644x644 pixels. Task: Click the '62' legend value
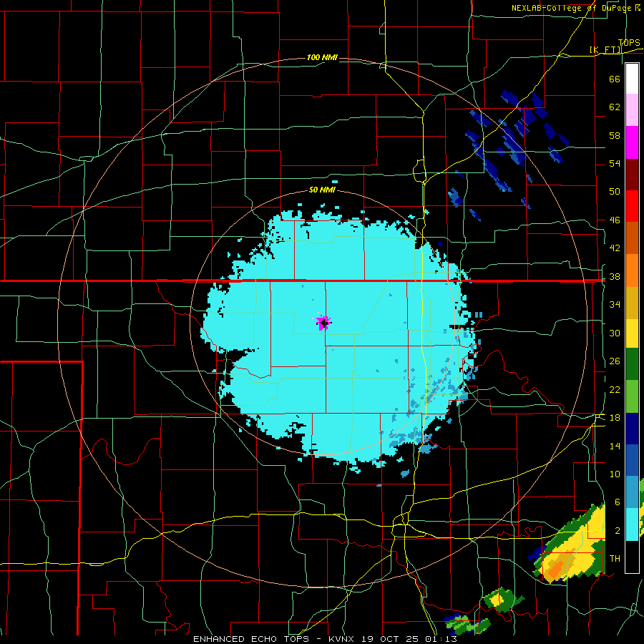pos(615,107)
